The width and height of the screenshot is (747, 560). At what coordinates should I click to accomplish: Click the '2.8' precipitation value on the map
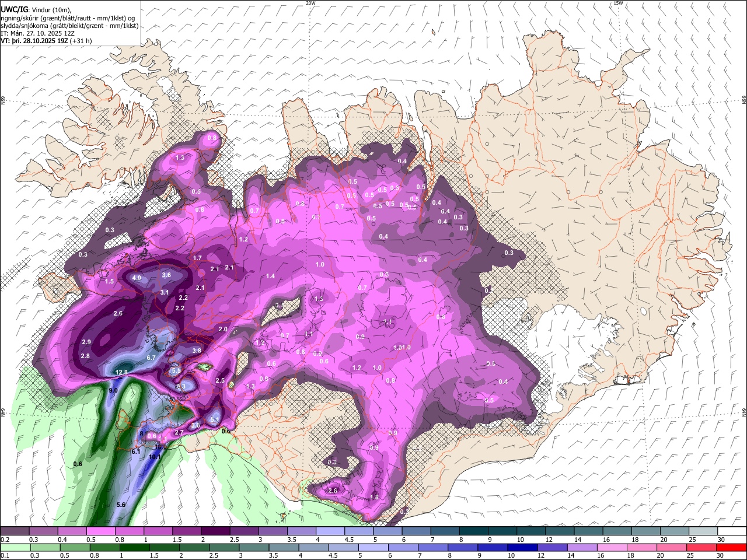[85, 356]
